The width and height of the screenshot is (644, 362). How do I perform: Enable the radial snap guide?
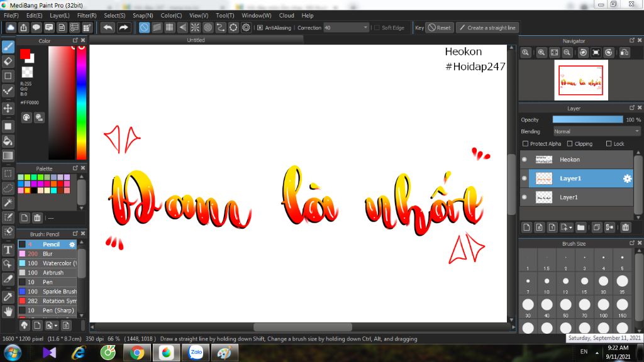(195, 28)
